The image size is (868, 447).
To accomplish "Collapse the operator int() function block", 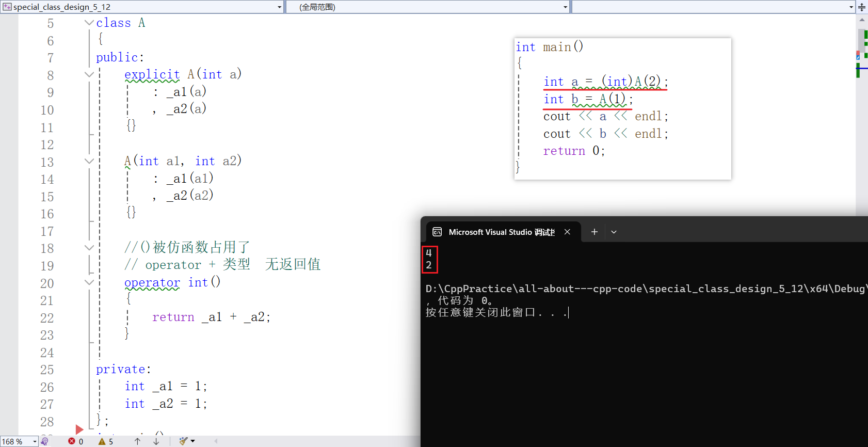I will (x=89, y=282).
